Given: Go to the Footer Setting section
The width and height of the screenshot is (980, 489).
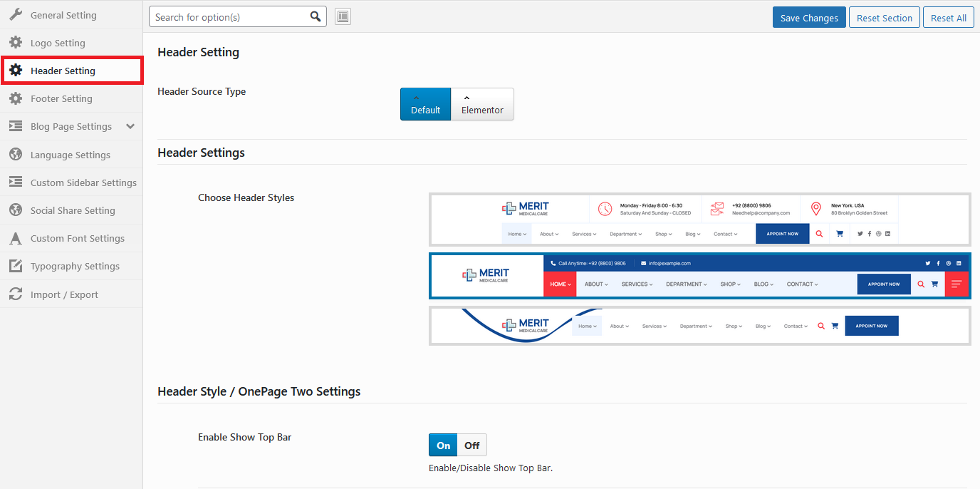Looking at the screenshot, I should [x=60, y=98].
